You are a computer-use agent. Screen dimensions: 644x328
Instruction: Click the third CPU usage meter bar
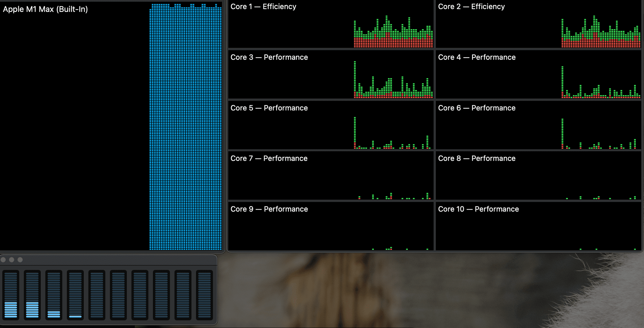click(x=54, y=295)
